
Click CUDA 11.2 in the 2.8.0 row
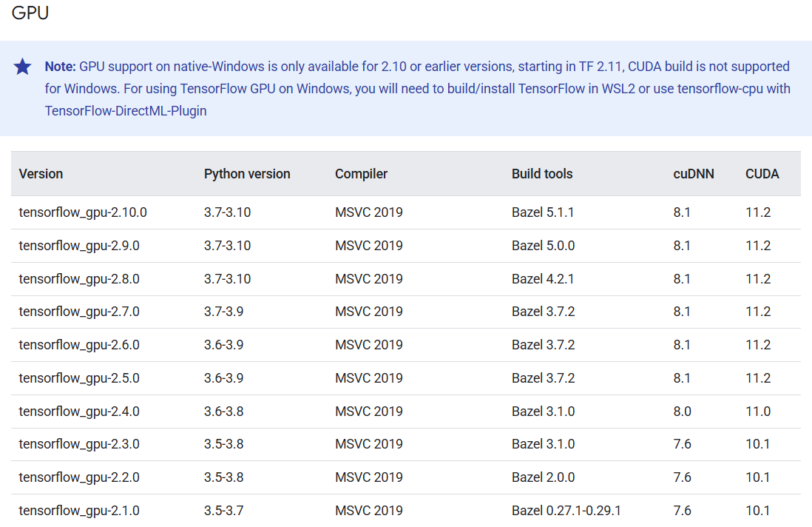click(758, 279)
